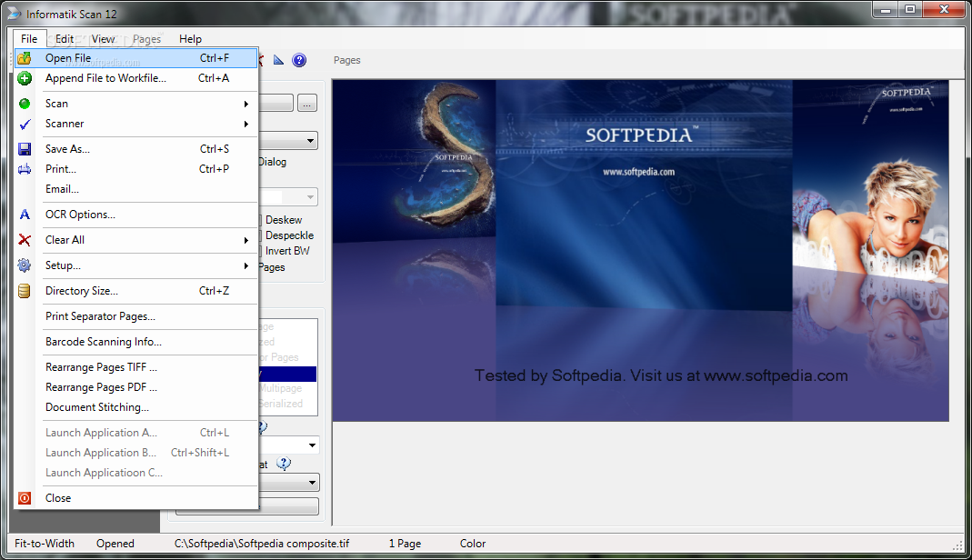This screenshot has width=972, height=560.
Task: Open the bottom format dropdown
Action: coord(312,482)
